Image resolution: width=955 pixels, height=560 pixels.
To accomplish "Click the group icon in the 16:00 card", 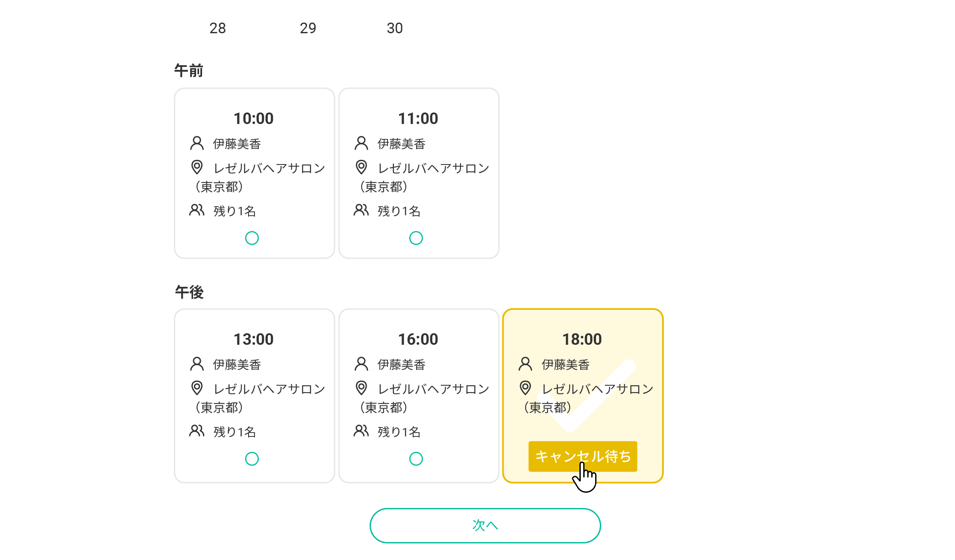I will 361,431.
